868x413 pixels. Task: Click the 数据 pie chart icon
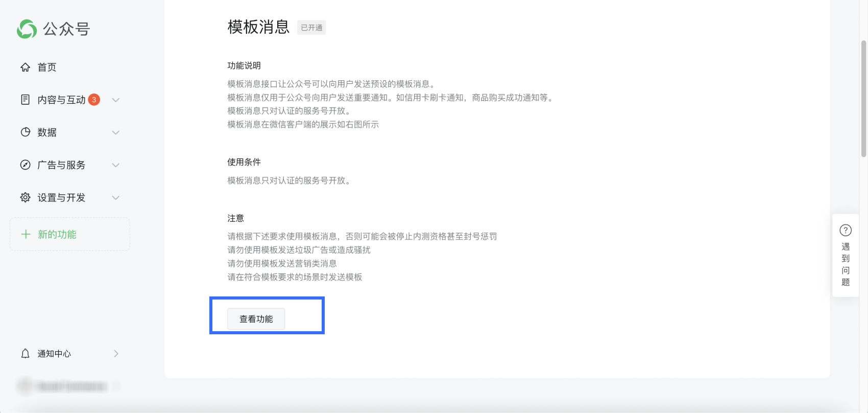point(25,132)
